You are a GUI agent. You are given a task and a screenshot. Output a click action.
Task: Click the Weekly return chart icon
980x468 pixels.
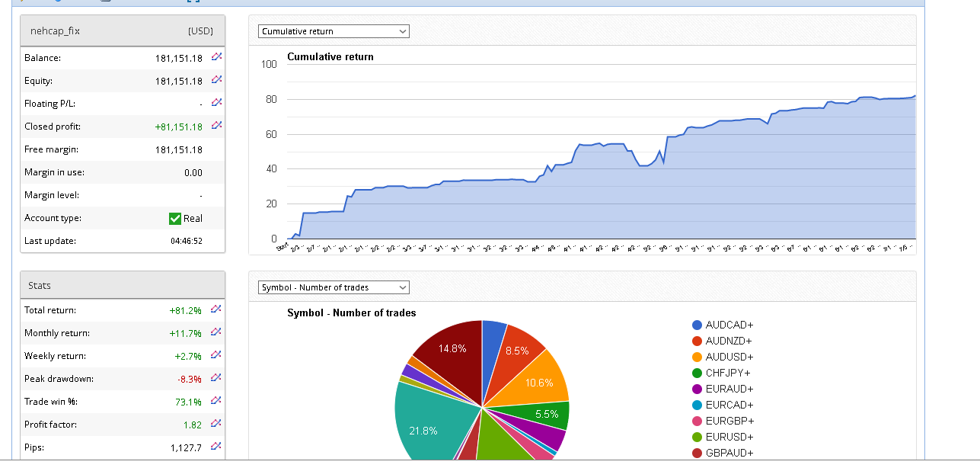[x=217, y=355]
